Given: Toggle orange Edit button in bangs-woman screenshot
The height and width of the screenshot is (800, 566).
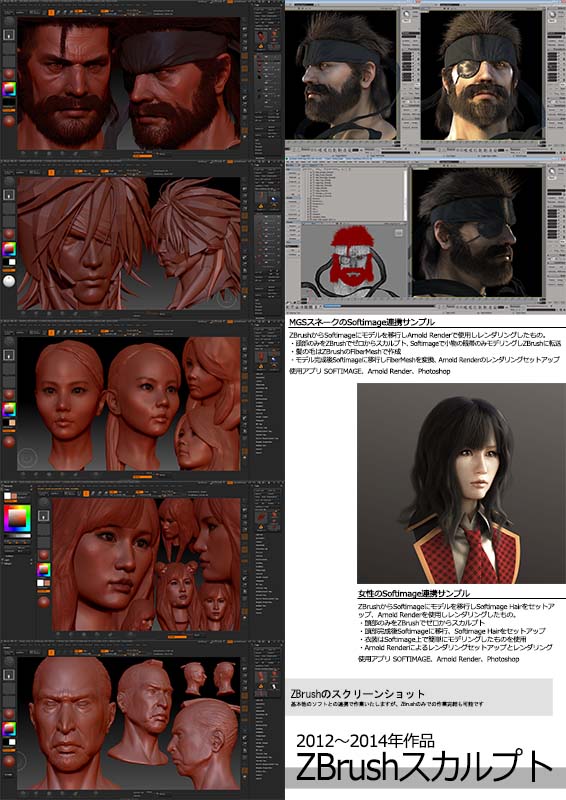Looking at the screenshot, I should pos(86,493).
